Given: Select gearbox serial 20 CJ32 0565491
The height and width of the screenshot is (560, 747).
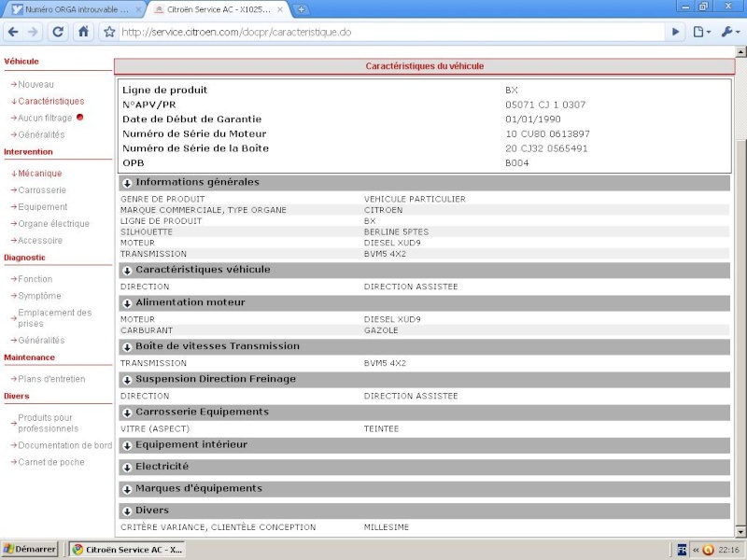Looking at the screenshot, I should tap(546, 148).
